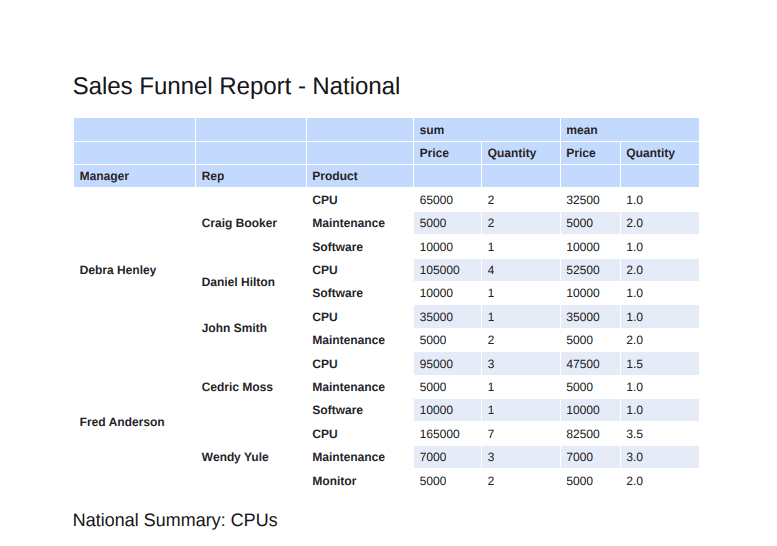Click the sum quantity 7 in Wendy Yule's CPU row
The height and width of the screenshot is (546, 777).
491,434
